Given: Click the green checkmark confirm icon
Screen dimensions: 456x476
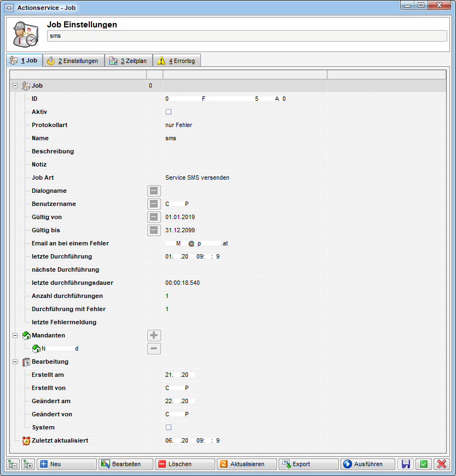Looking at the screenshot, I should tap(423, 464).
